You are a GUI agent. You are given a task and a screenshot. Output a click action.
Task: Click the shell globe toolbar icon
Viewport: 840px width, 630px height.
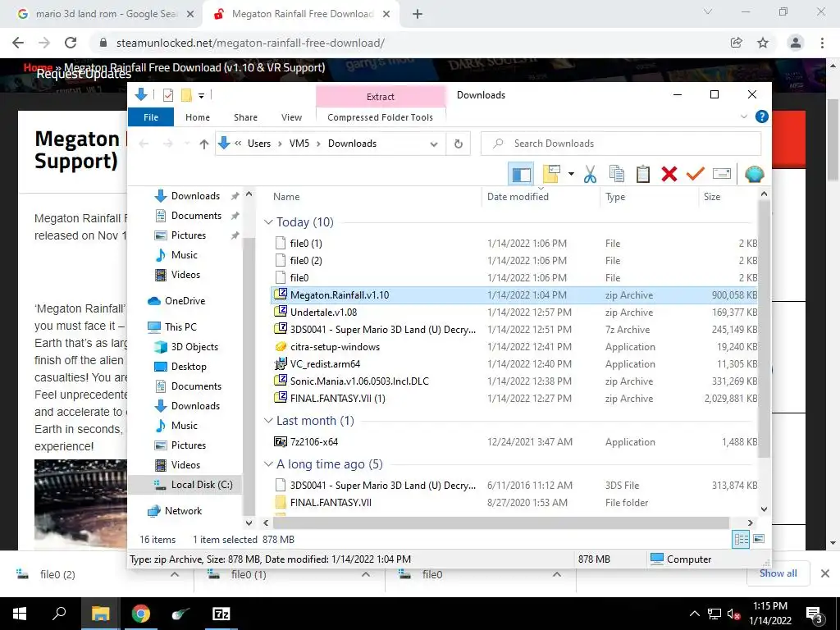755,174
